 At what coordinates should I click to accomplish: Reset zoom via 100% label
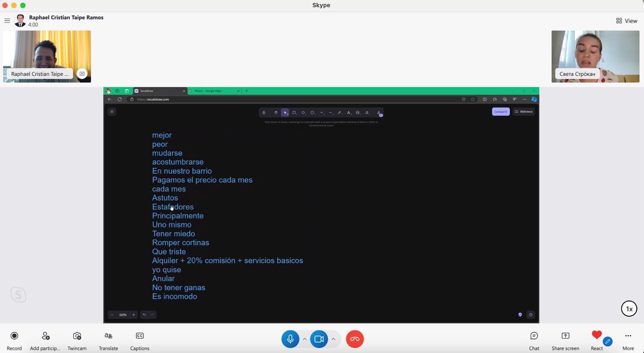click(x=123, y=315)
